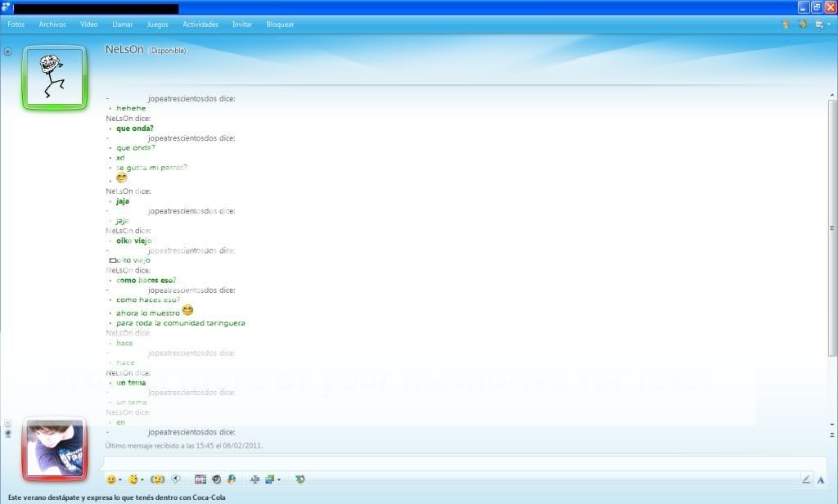The width and height of the screenshot is (838, 504).
Task: Open the font style 'A' icon
Action: tap(821, 480)
